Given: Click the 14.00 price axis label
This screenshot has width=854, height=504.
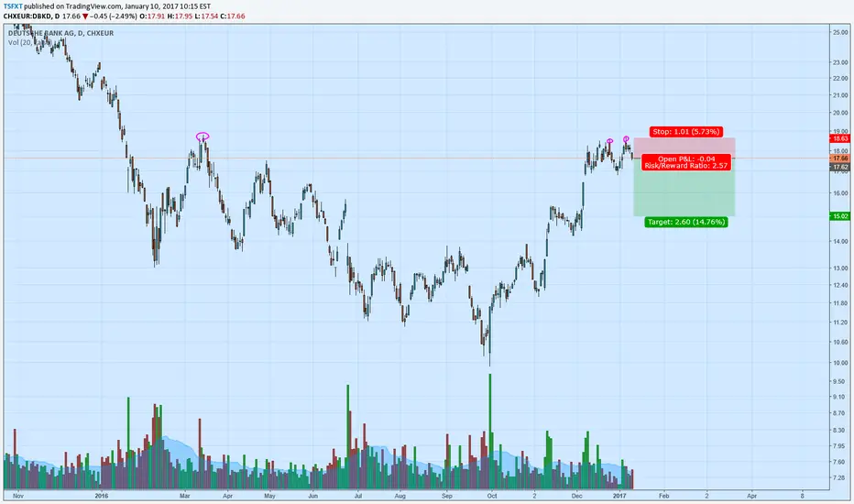Looking at the screenshot, I should [x=840, y=241].
